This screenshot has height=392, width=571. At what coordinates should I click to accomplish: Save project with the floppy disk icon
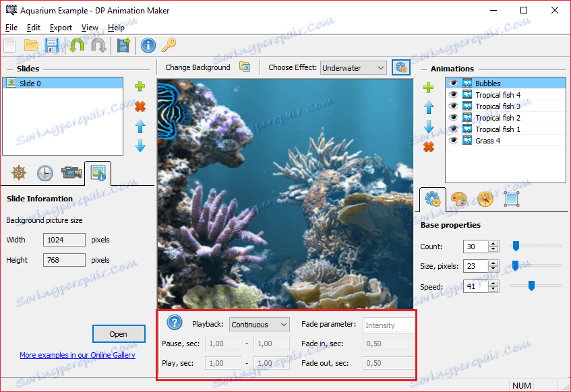52,46
